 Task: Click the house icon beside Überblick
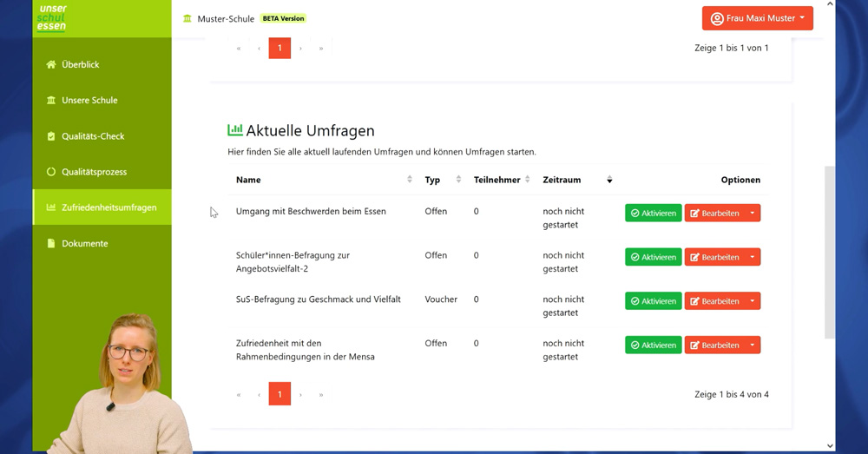(x=51, y=65)
